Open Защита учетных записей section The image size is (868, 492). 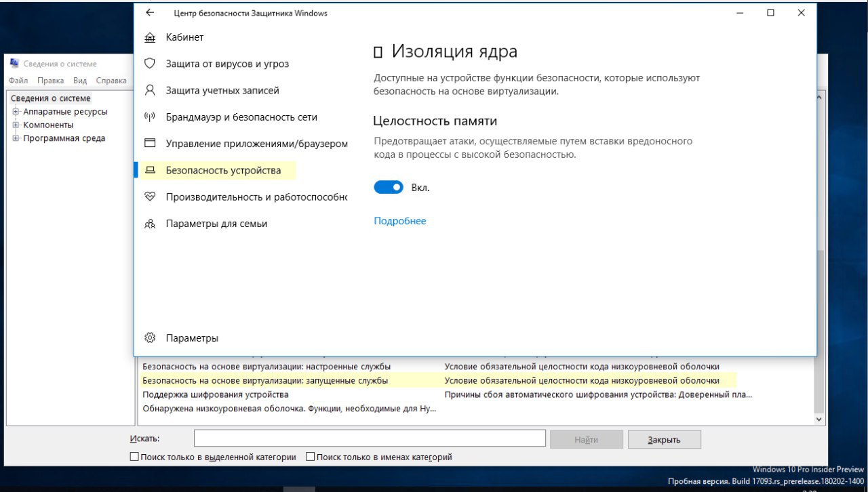coord(222,90)
